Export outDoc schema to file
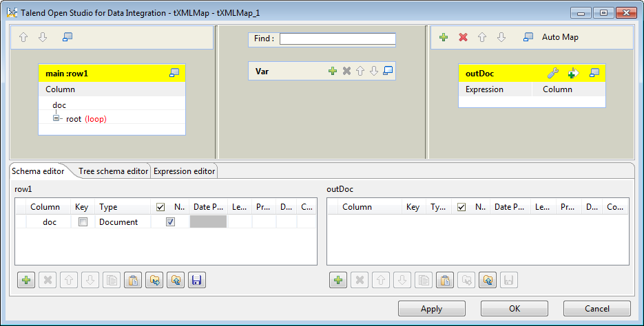Image resolution: width=644 pixels, height=326 pixels. [488, 280]
